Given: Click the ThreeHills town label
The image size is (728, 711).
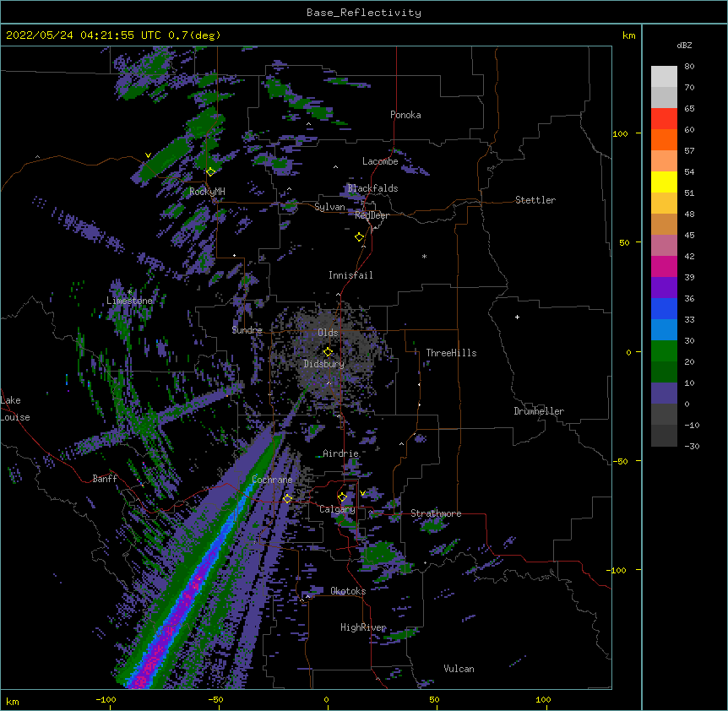Looking at the screenshot, I should point(451,353).
